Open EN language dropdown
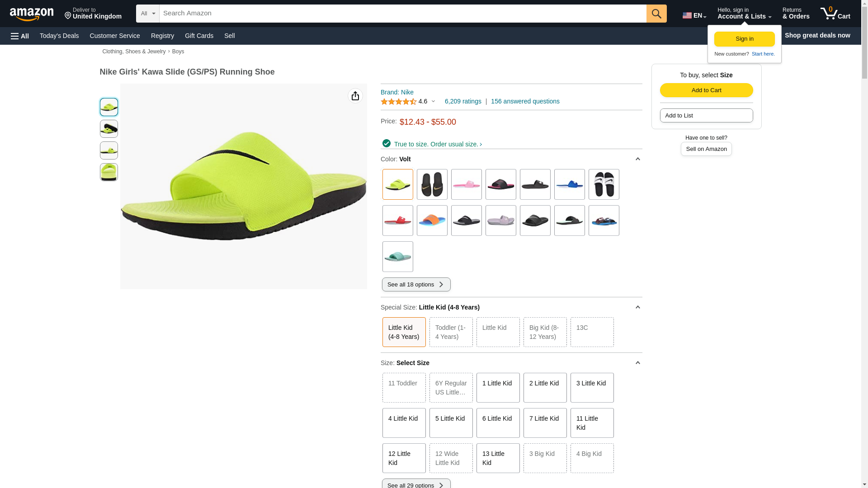 [694, 15]
